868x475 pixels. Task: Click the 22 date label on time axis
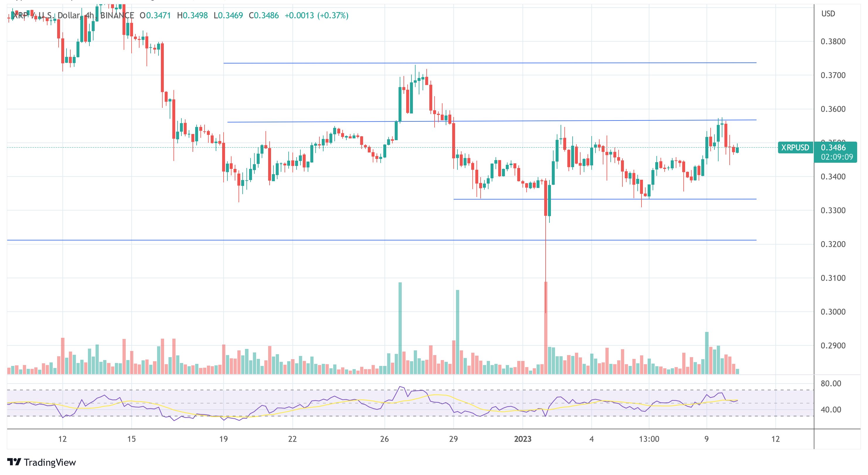click(292, 439)
